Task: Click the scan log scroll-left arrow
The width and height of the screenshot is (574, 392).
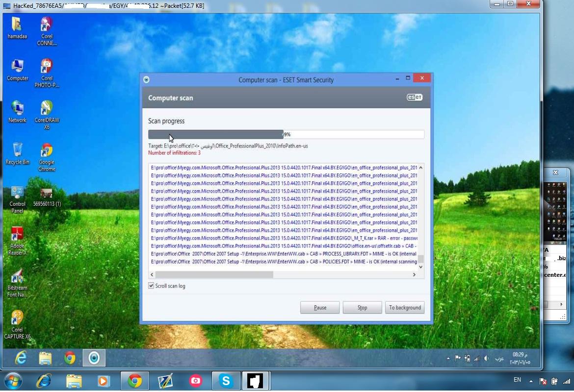Action: click(x=152, y=274)
